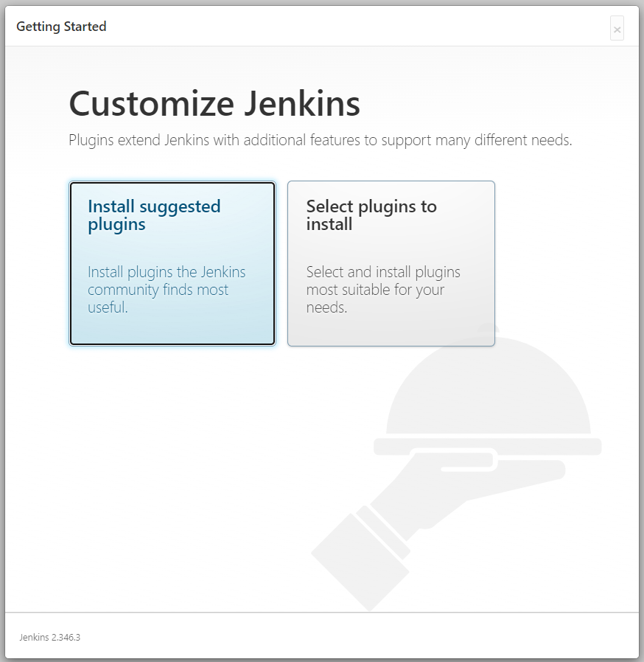Screen dimensions: 644x662
Task: Click the Getting Started title text
Action: (61, 27)
